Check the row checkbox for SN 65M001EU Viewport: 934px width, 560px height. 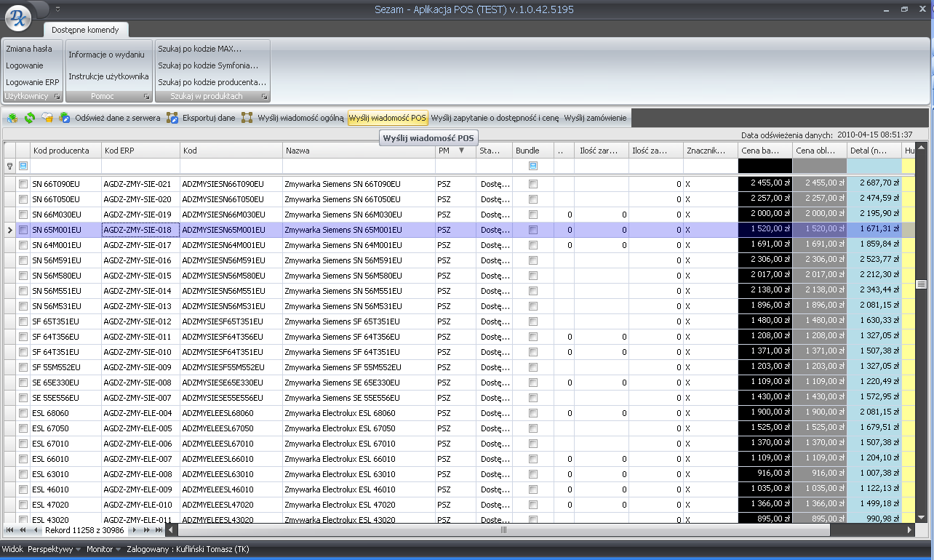[x=23, y=230]
